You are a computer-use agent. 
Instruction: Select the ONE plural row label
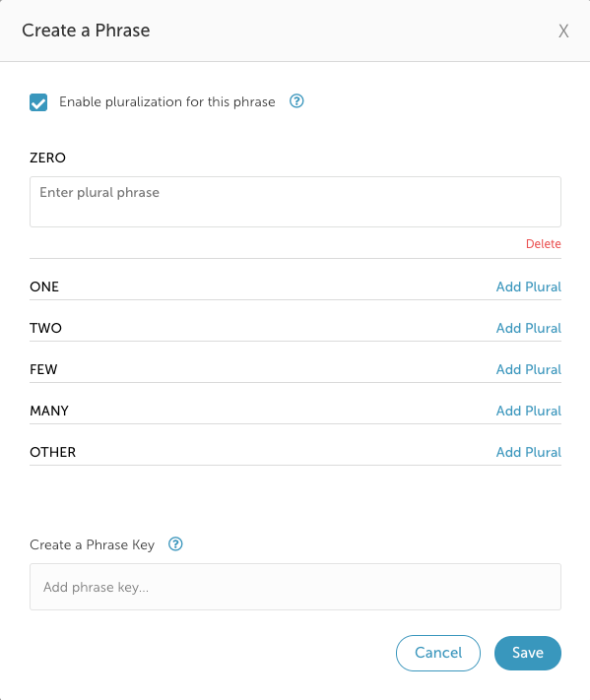[44, 286]
